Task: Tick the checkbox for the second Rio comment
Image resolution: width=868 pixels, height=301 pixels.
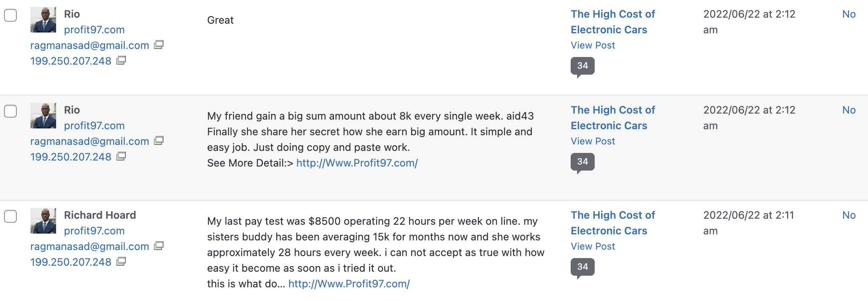Action: (10, 112)
